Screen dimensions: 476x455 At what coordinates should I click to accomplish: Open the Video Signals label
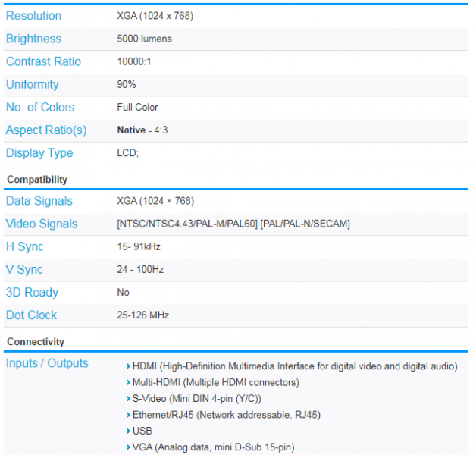[x=42, y=224]
